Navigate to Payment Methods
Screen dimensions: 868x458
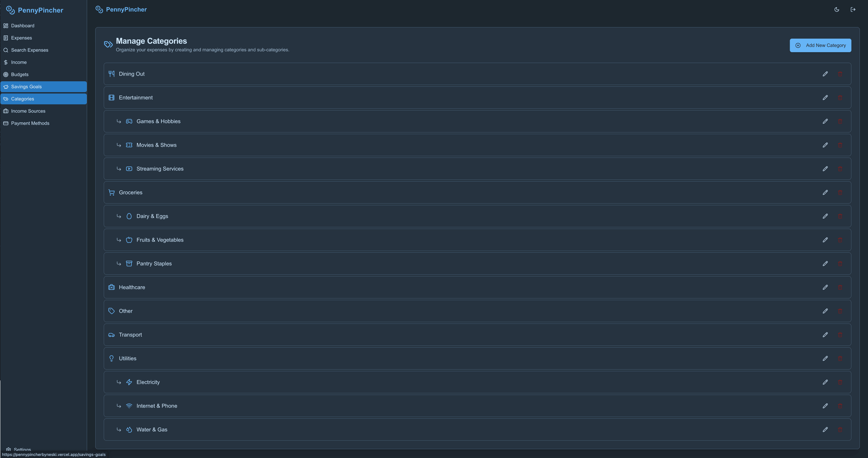[x=30, y=123]
